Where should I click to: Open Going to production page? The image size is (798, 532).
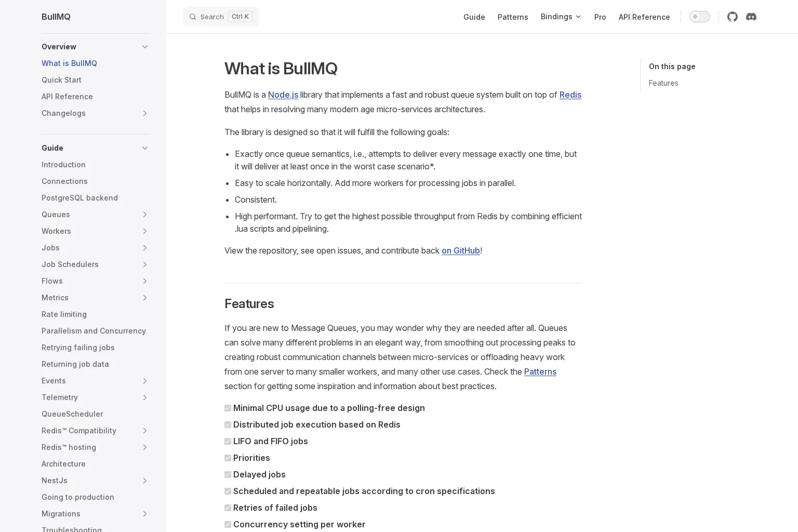(x=78, y=497)
